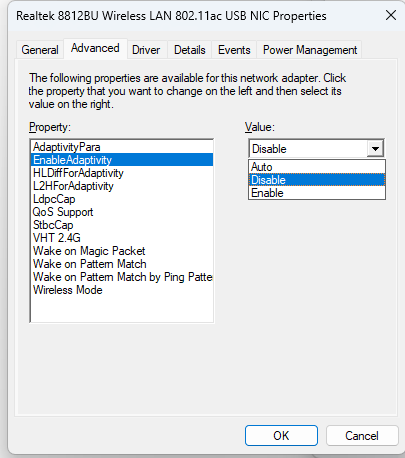This screenshot has height=458, width=405.
Task: Select the L2HForAdaptivity property
Action: 122,186
